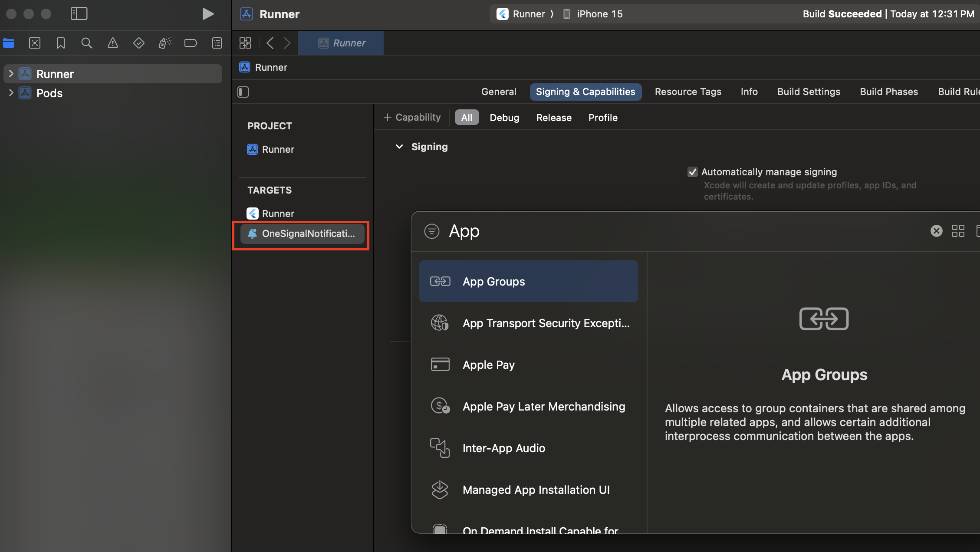Select Runner target under TARGETS
The height and width of the screenshot is (552, 980).
[278, 214]
